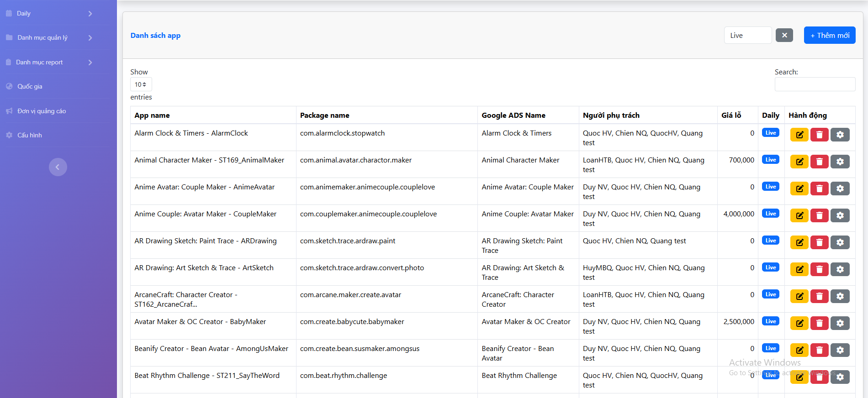Open gear settings for Avatar Maker & OC Creator

840,323
